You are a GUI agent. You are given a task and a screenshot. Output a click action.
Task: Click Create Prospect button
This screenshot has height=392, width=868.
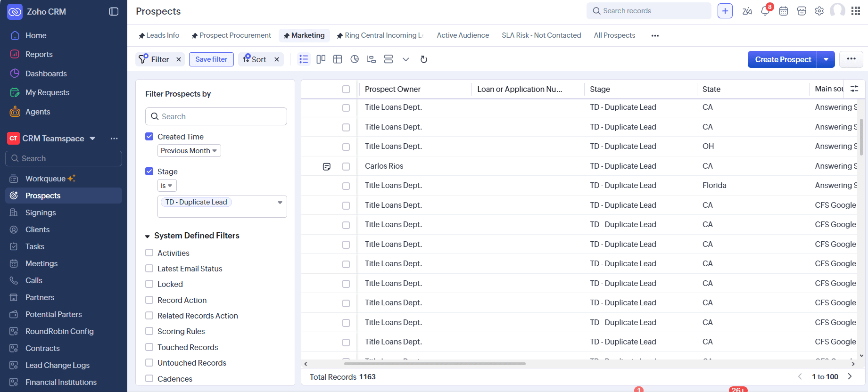coord(783,59)
